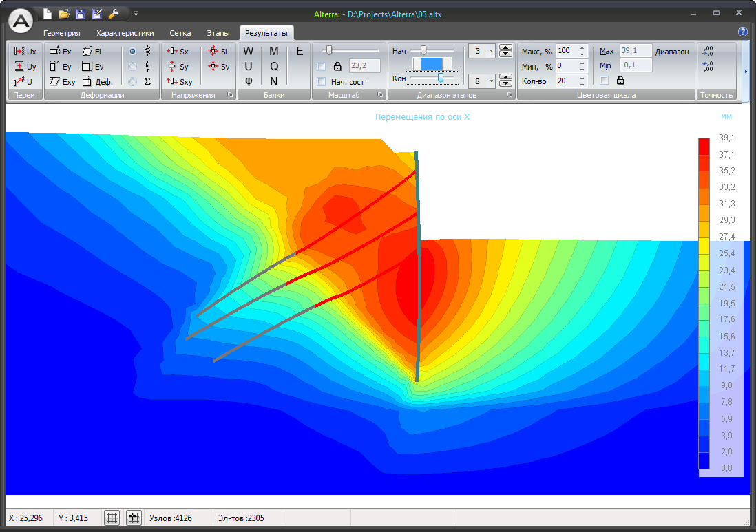Display Sxy shear stress results
This screenshot has width=756, height=532.
point(179,81)
